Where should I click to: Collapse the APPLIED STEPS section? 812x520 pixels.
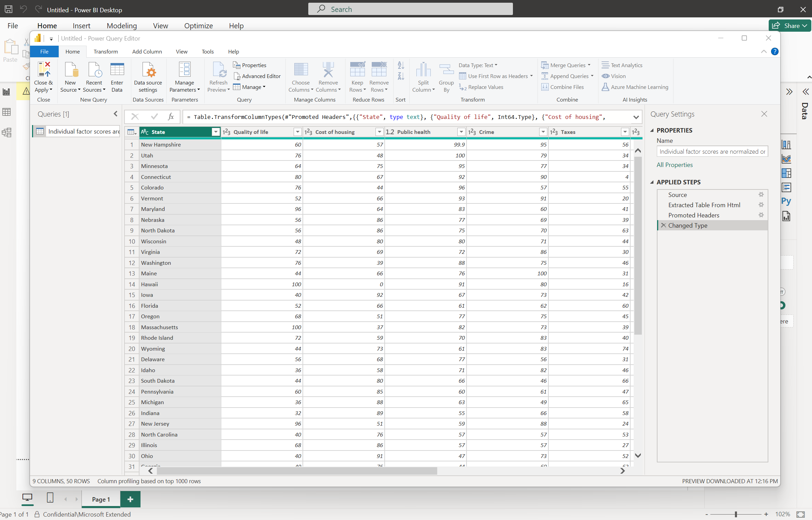(652, 182)
